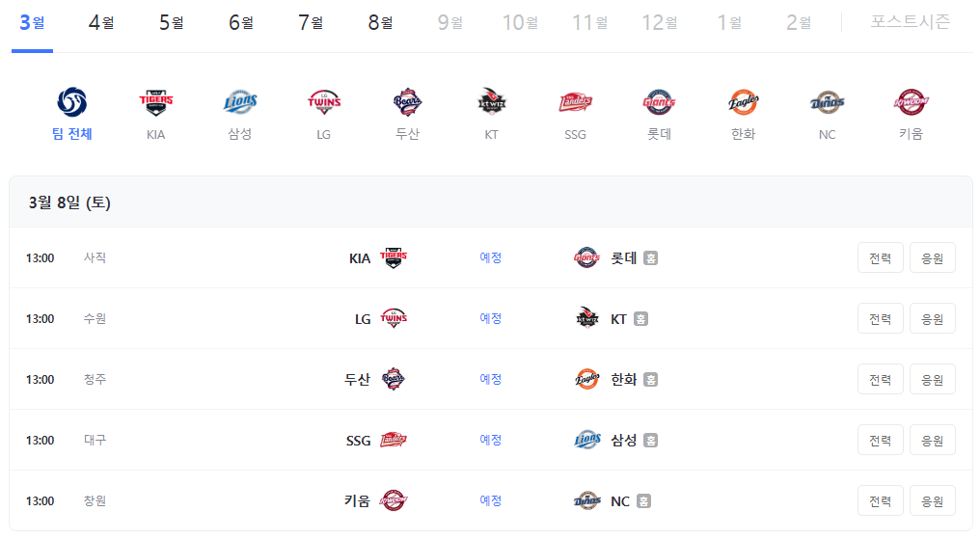Open 예정 status link for 두산 vs 한화
The image size is (980, 539).
[x=491, y=379]
